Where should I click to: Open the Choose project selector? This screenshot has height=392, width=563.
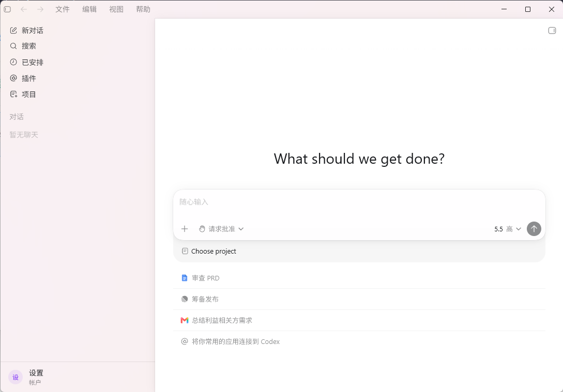(209, 251)
